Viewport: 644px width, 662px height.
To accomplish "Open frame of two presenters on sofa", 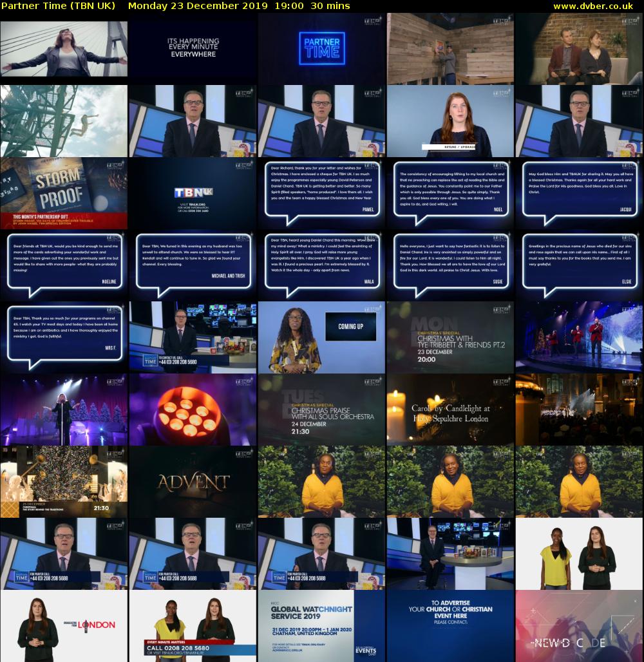I will 580,48.
